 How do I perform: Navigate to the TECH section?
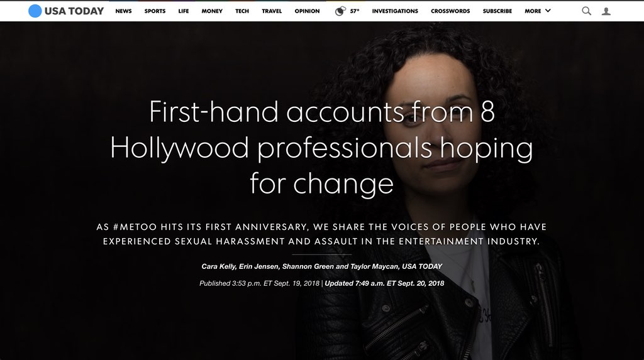click(242, 11)
